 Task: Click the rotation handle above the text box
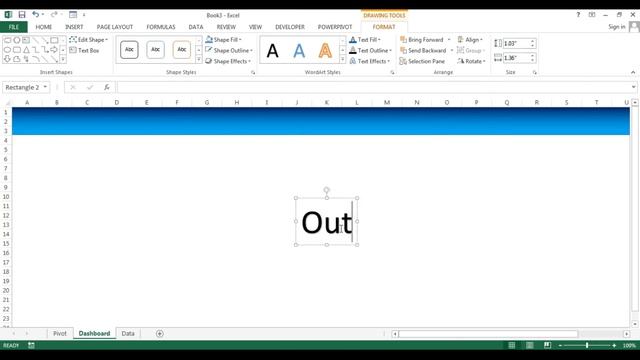point(327,190)
